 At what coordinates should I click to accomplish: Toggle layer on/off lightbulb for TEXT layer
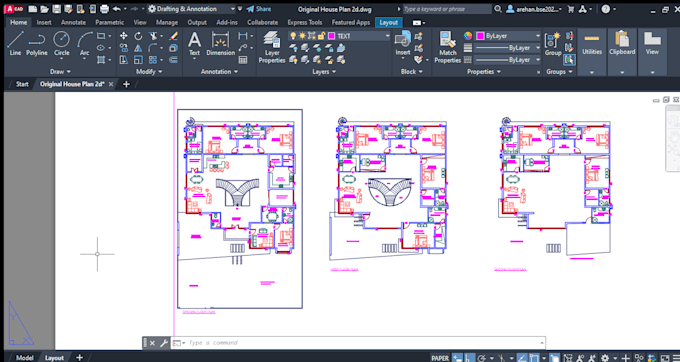pyautogui.click(x=294, y=36)
